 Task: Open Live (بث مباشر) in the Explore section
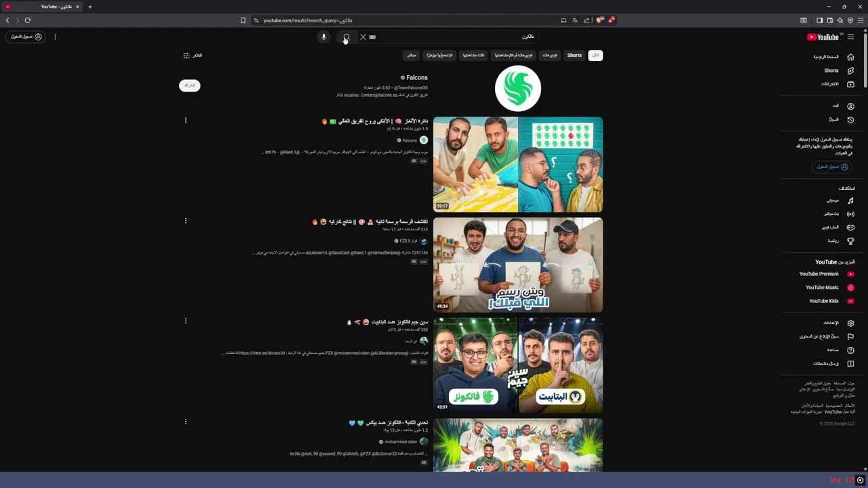838,214
